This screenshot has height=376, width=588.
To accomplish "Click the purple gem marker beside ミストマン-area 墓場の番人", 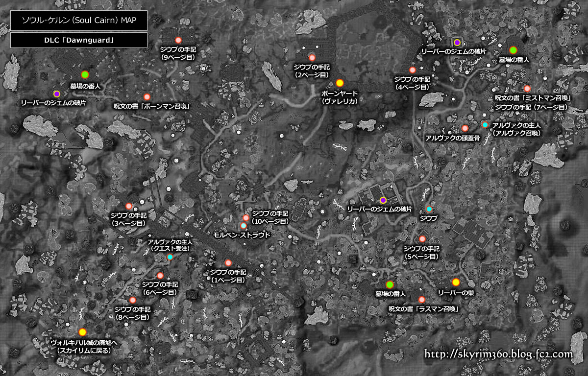I will (457, 43).
